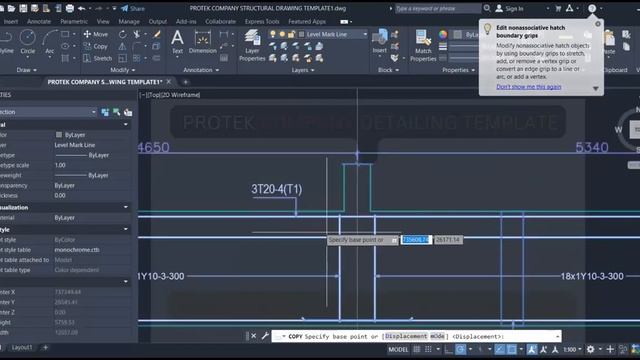Toggle ortho mode in status bar
The width and height of the screenshot is (640, 360).
pyautogui.click(x=449, y=349)
